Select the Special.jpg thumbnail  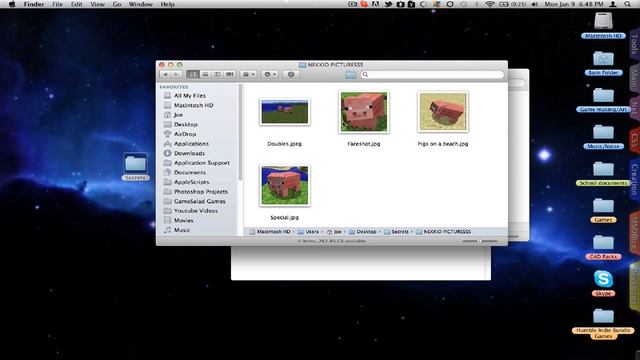[284, 186]
